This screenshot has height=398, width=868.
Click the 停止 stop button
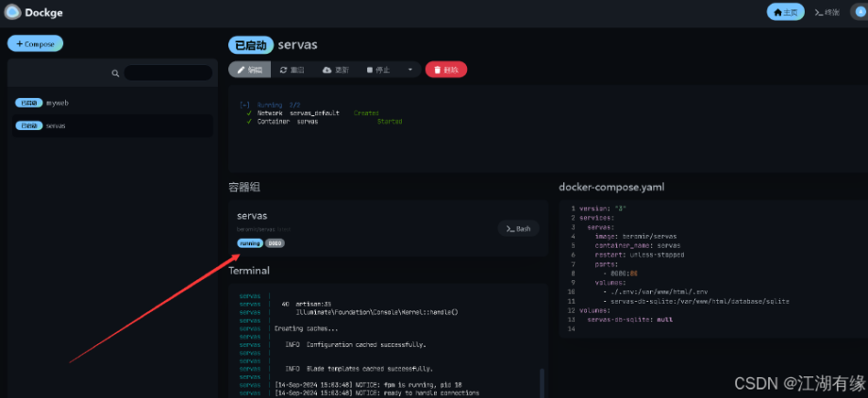[x=378, y=70]
